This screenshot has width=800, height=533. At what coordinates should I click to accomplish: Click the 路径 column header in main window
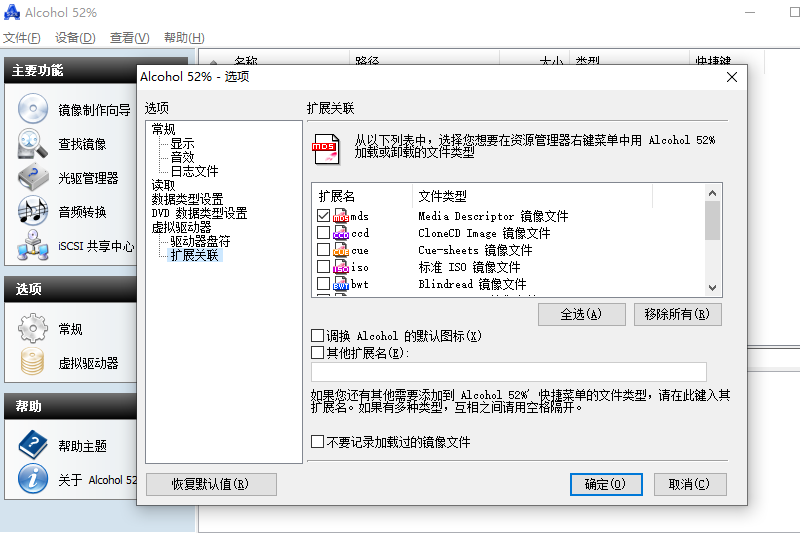[424, 58]
